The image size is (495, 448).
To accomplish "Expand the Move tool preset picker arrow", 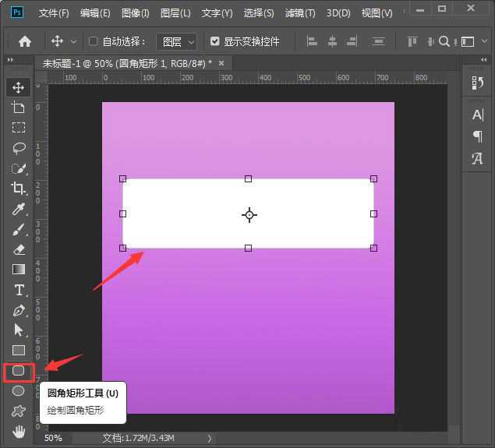I will point(74,41).
